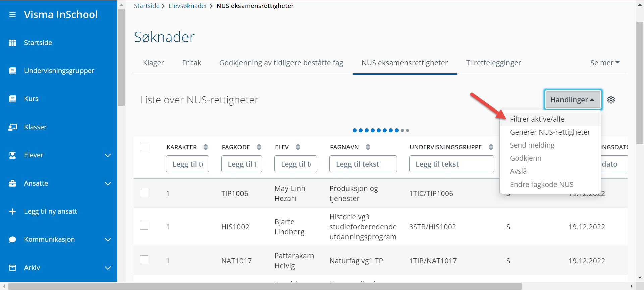The height and width of the screenshot is (290, 644).
Task: Open the hamburger menu beside Visma InSchool
Action: click(x=12, y=15)
